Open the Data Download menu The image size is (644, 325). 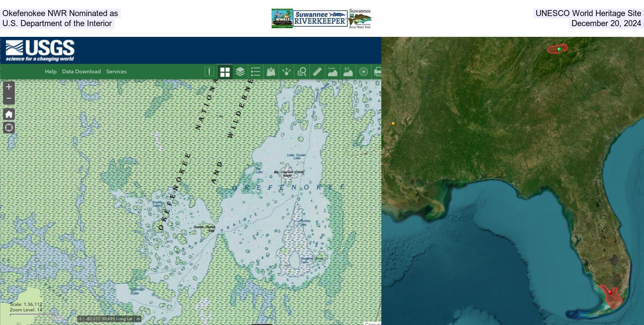81,71
